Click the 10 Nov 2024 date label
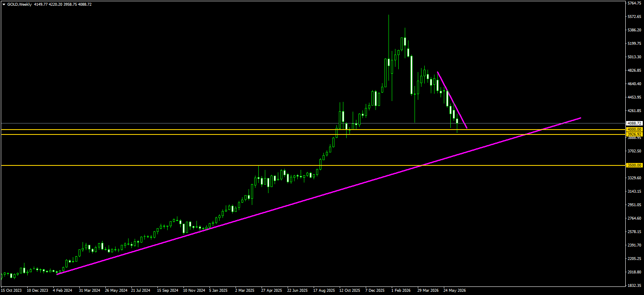This screenshot has width=644, height=295. point(194,291)
